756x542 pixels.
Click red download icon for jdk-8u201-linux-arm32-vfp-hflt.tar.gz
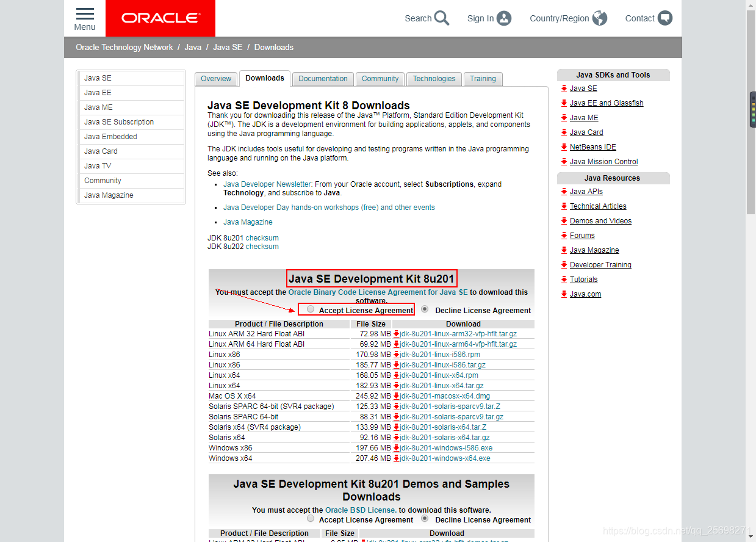click(396, 334)
